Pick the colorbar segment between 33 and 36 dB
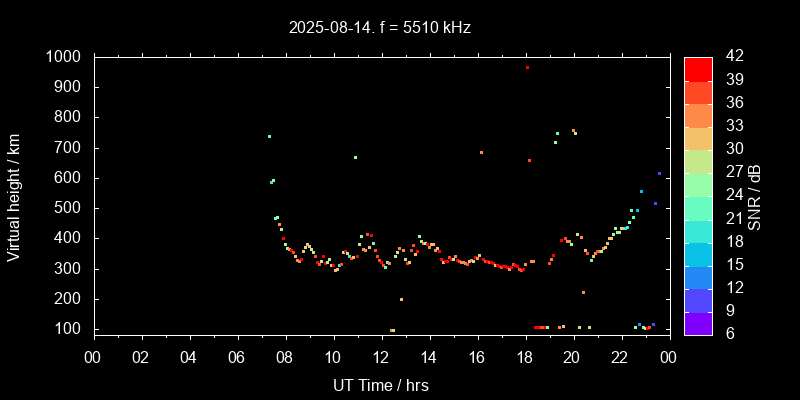This screenshot has height=400, width=800. 698,115
